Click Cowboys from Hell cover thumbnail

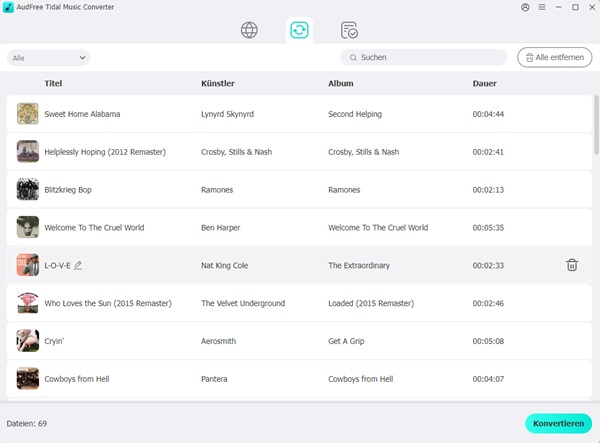click(x=28, y=379)
